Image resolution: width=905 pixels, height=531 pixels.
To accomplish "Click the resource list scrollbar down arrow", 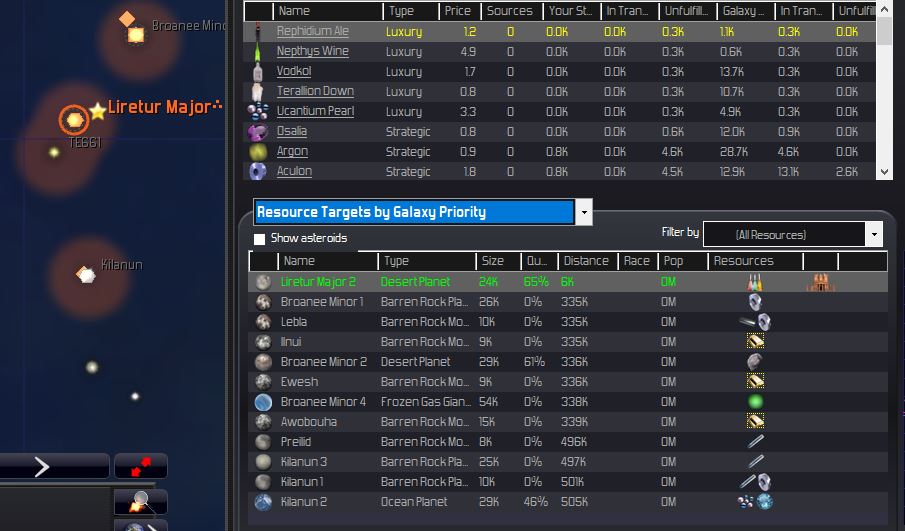I will [884, 172].
